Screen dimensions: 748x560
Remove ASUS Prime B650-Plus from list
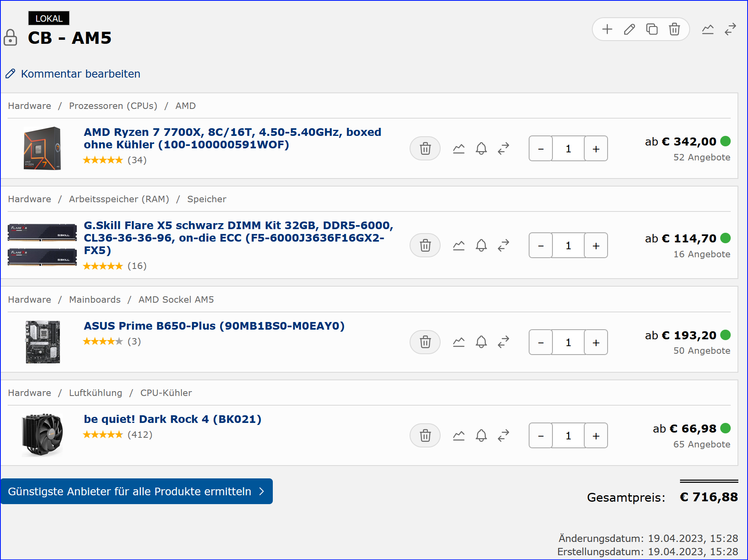click(x=425, y=342)
